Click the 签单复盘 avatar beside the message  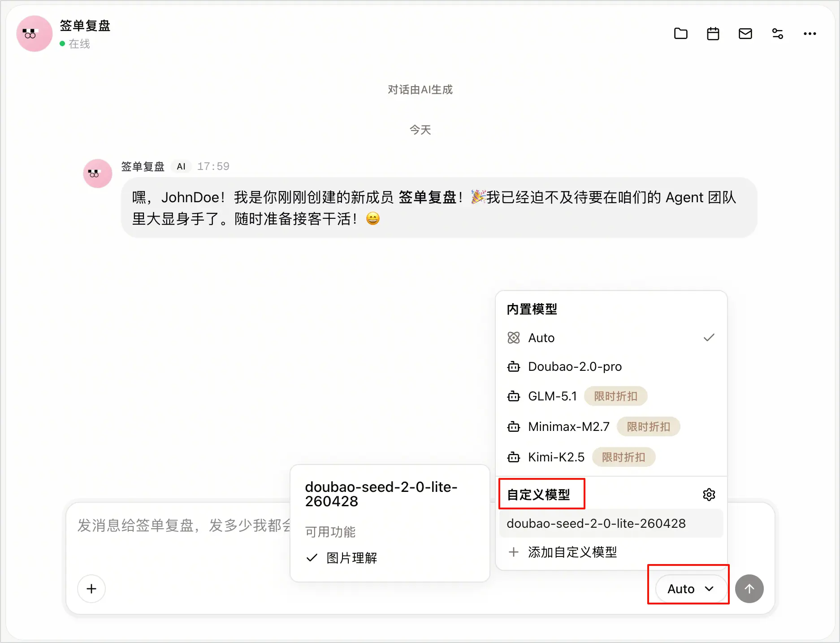(x=97, y=174)
